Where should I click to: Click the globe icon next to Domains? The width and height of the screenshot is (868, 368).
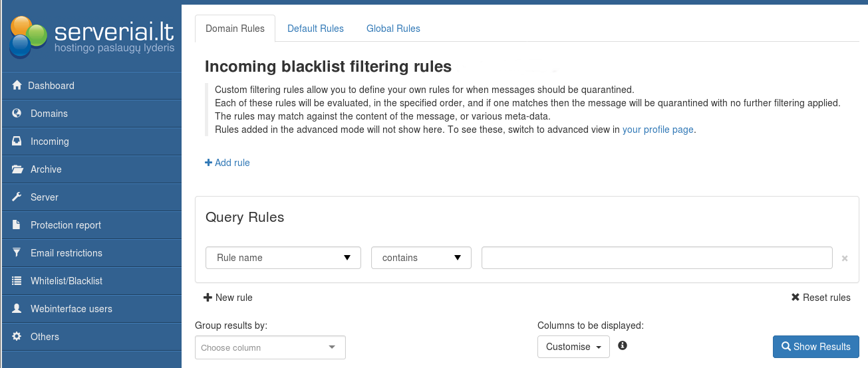point(17,114)
